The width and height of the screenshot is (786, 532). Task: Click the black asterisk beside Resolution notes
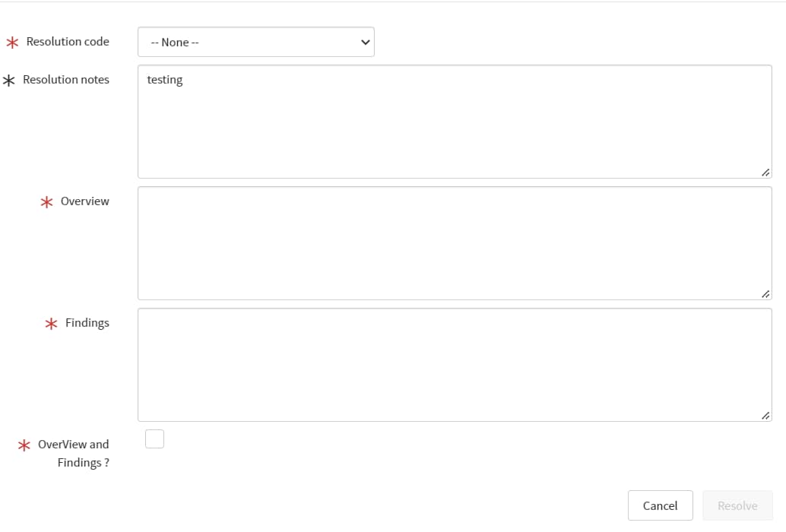tap(9, 80)
